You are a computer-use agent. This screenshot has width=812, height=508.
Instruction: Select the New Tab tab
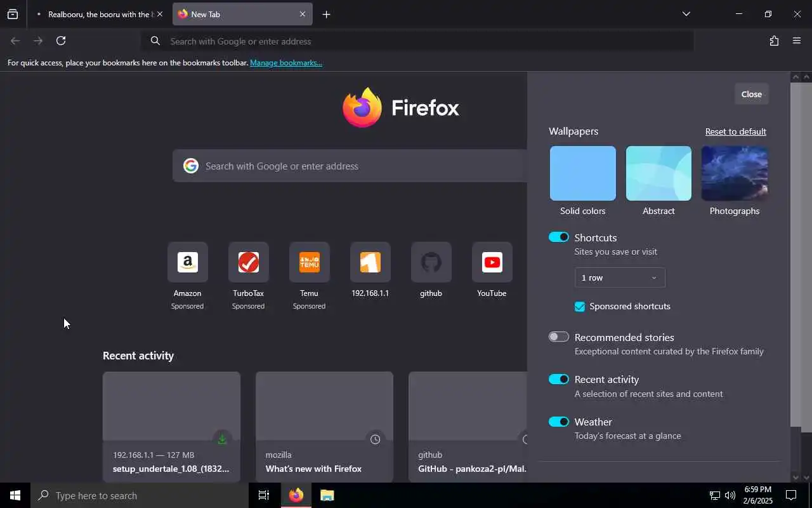click(242, 14)
